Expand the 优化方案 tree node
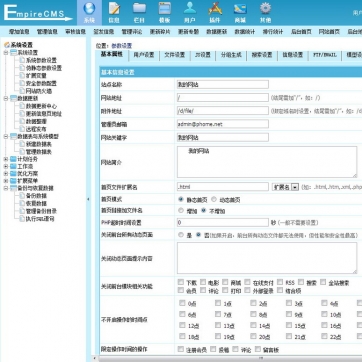Viewport: 362px width, 362px height. [6, 174]
